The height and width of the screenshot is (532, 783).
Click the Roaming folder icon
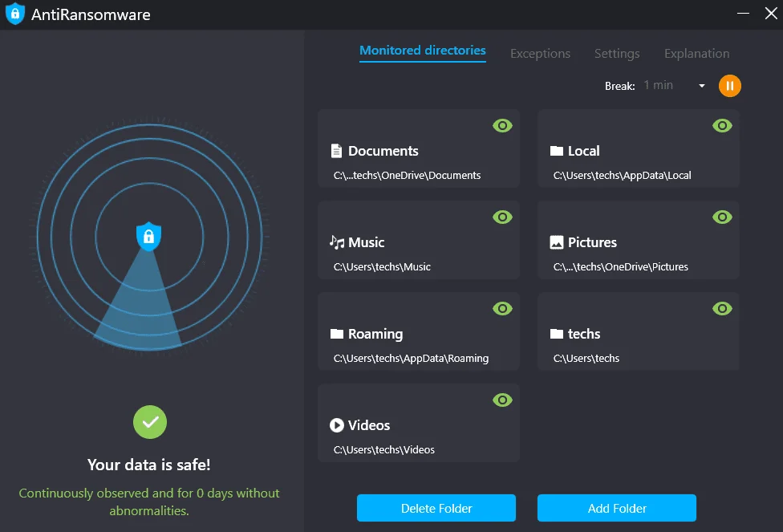click(x=337, y=334)
